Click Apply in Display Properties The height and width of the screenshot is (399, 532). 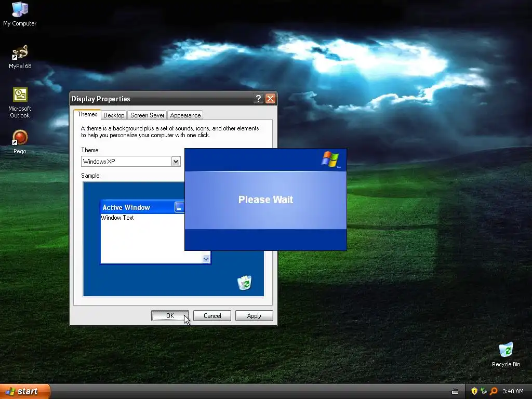pyautogui.click(x=254, y=316)
